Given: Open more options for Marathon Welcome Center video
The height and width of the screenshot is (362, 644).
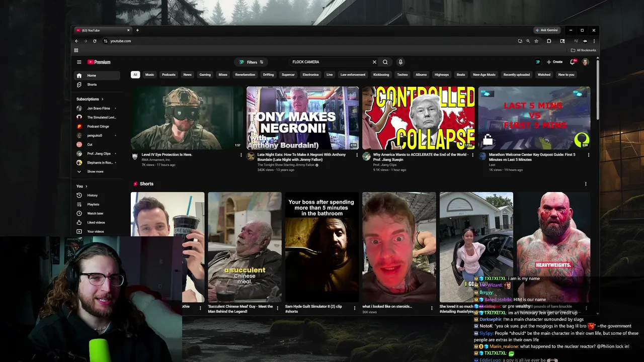Looking at the screenshot, I should coord(588,155).
